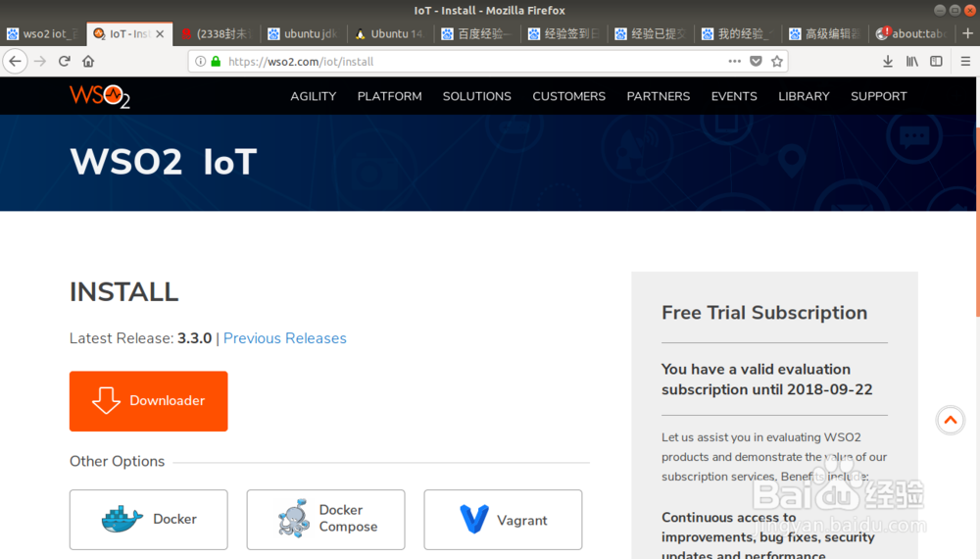Open the Firefox library icon

[911, 61]
